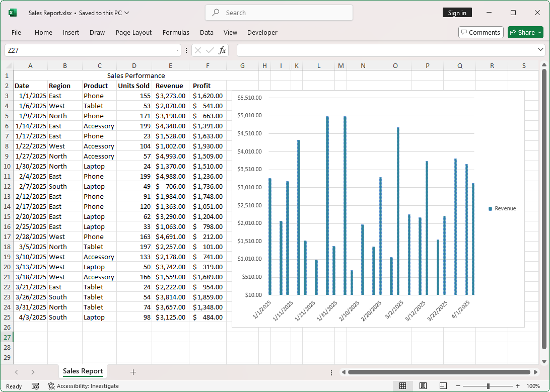Click the Sign in button
Screen dimensions: 550x392
(x=457, y=12)
